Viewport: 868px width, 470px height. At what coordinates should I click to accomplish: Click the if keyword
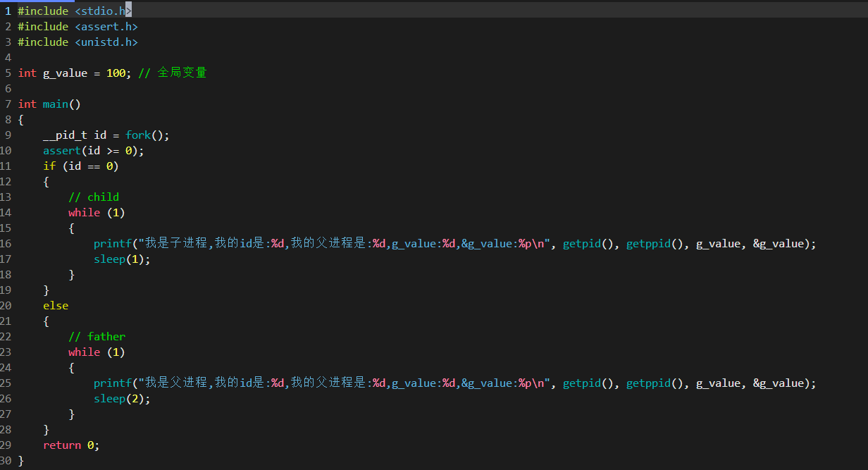click(x=49, y=166)
